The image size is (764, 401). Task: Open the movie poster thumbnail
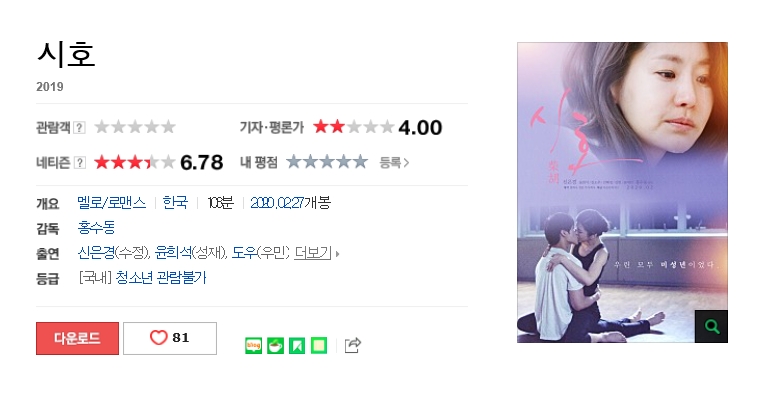(622, 192)
